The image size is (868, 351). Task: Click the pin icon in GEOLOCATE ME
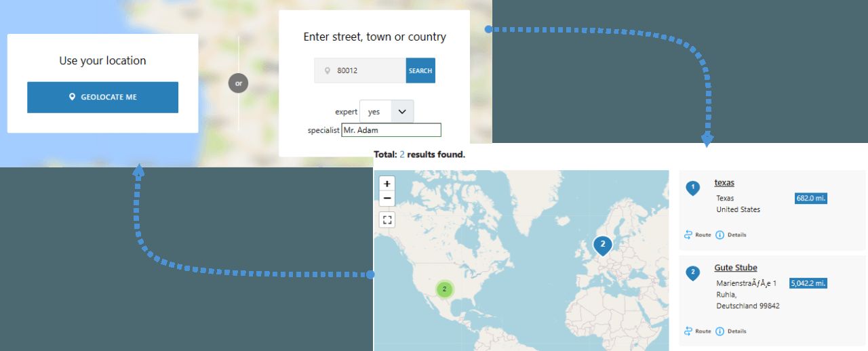[x=73, y=97]
